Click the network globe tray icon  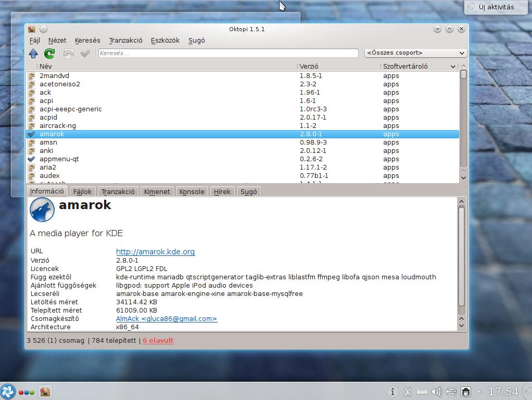(451, 392)
